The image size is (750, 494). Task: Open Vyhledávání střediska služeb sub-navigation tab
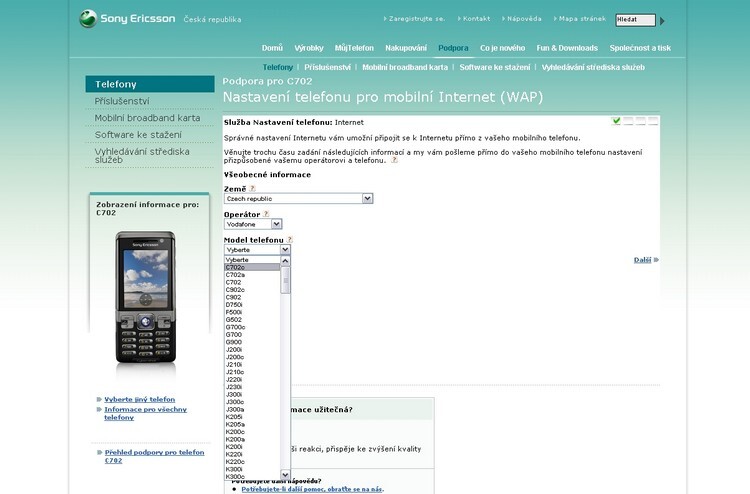[x=593, y=67]
